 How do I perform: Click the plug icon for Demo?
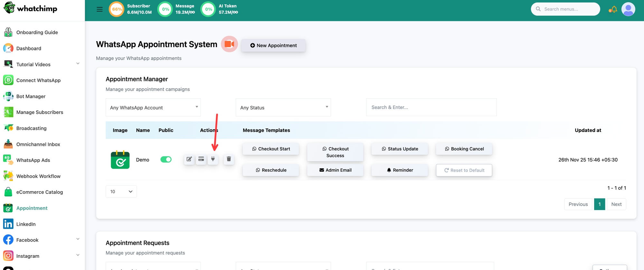tap(213, 159)
